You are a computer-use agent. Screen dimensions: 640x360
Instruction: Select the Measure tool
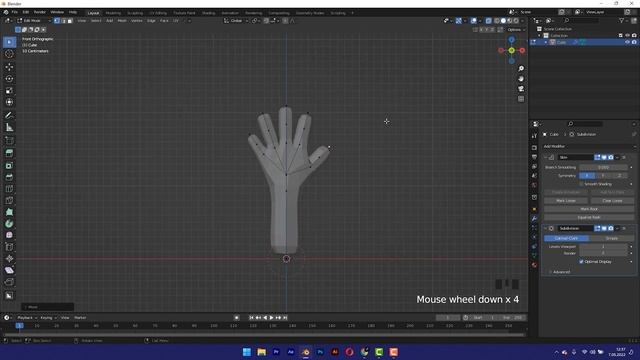9,127
